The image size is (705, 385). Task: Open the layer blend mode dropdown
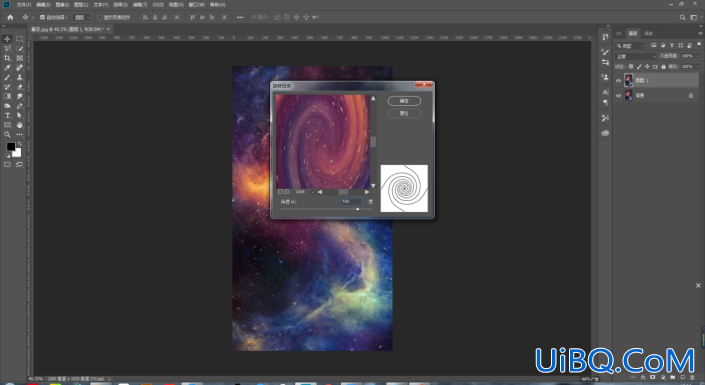(x=636, y=56)
